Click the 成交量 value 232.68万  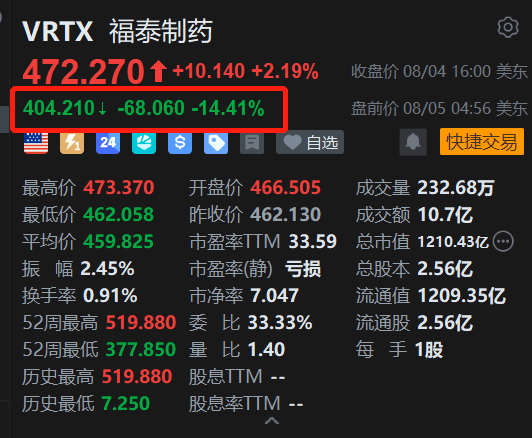(x=456, y=188)
